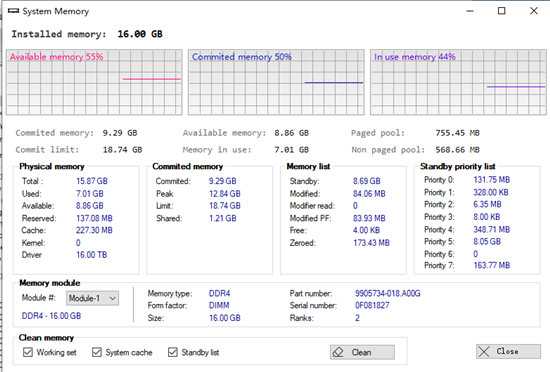Click the X icon on Close button
550x372 pixels.
coord(484,352)
